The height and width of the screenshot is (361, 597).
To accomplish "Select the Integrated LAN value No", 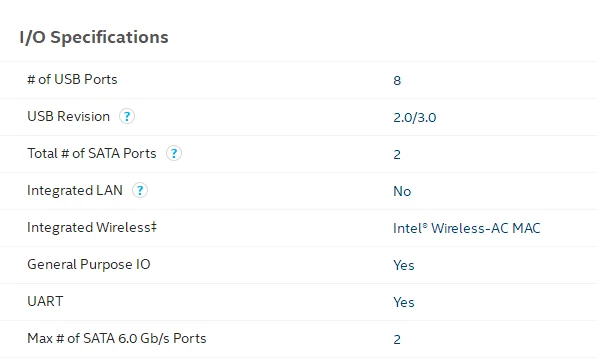I will click(402, 191).
